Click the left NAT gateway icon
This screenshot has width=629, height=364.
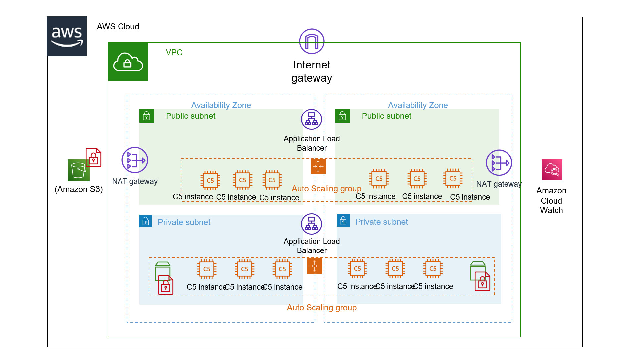(135, 160)
